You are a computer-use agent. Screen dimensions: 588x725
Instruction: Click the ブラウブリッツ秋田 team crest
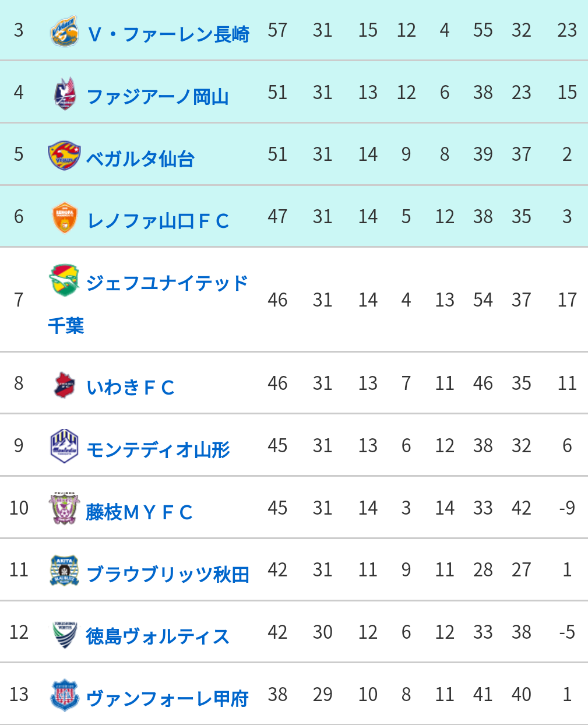tap(64, 571)
